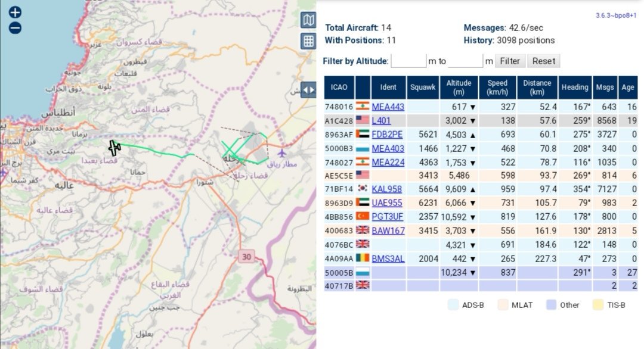This screenshot has height=349, width=644.
Task: Reset the altitude filter
Action: (543, 61)
